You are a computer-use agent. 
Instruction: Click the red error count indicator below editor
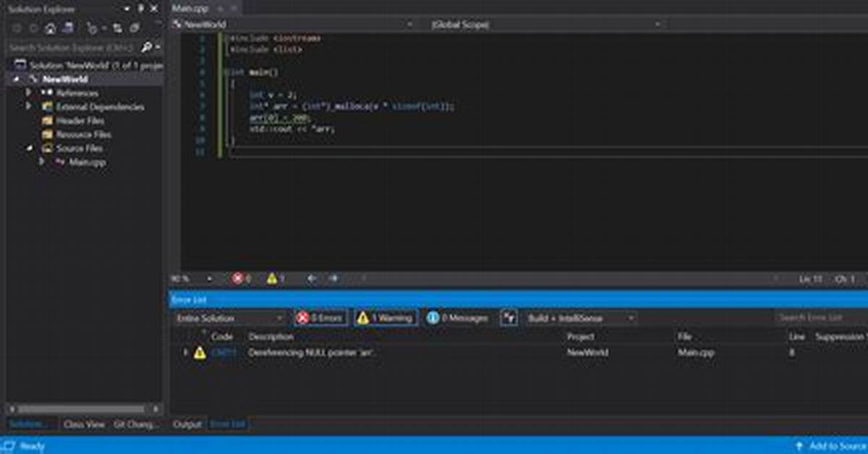tap(242, 278)
